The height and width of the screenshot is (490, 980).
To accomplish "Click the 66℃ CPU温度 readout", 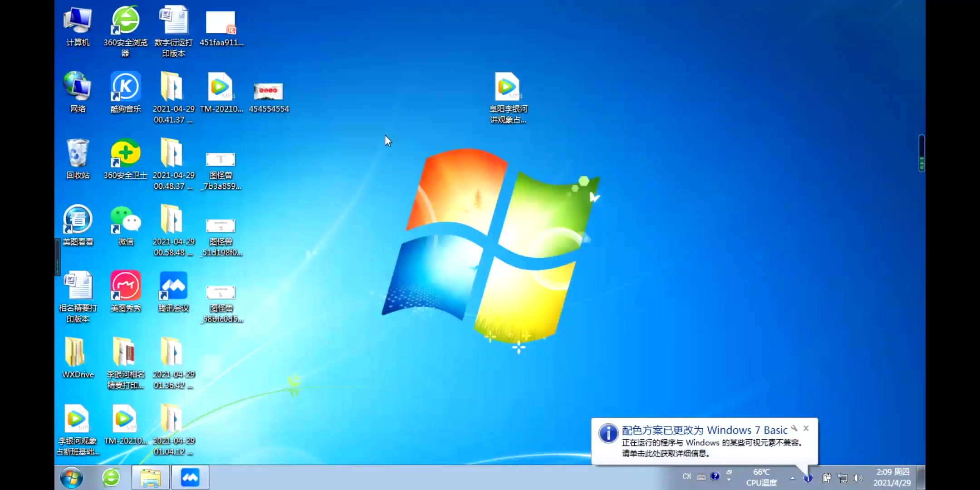I will 761,477.
